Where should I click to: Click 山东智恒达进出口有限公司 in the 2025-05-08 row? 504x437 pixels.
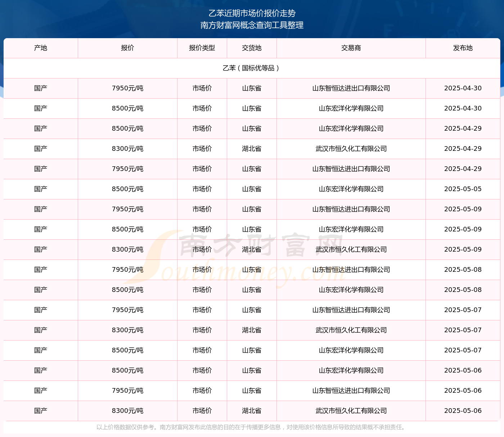(x=351, y=270)
